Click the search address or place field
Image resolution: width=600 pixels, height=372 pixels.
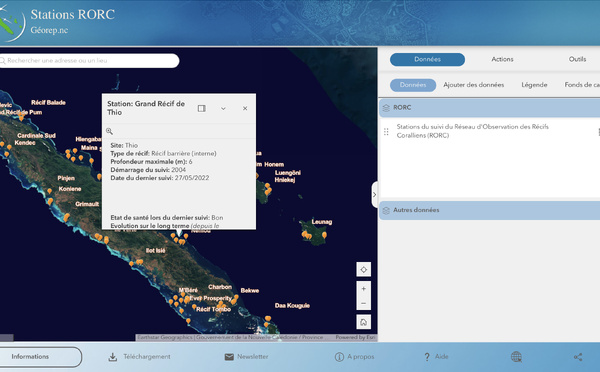[x=89, y=60]
